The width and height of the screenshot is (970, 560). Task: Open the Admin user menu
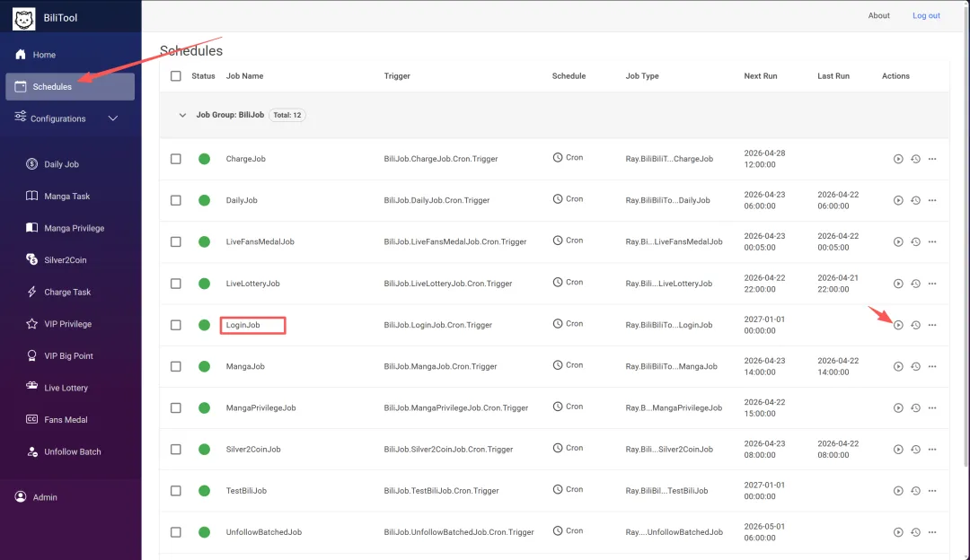45,497
